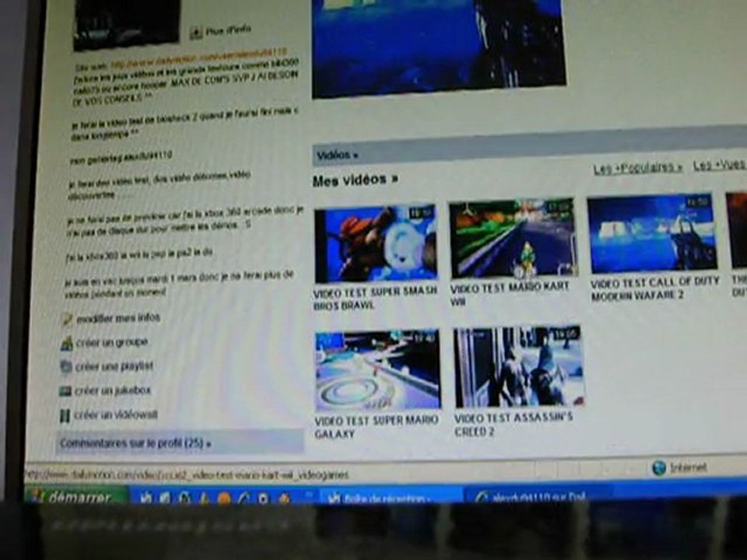This screenshot has width=747, height=560.
Task: Open the 'Mes vidéos »' heading link
Action: pyautogui.click(x=355, y=180)
